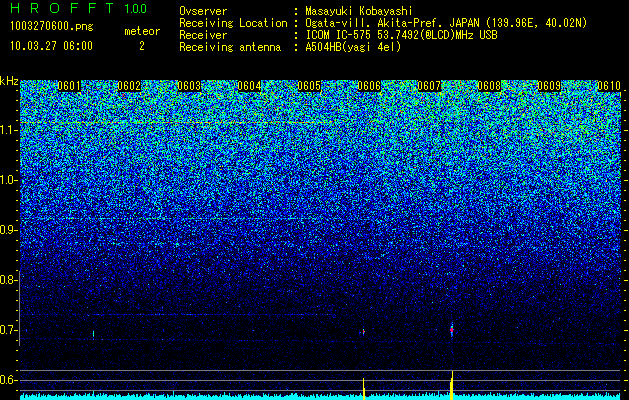629x400 pixels.
Task: Click the cyan blip after 0601 near 0.7 kHz
Action: click(93, 333)
